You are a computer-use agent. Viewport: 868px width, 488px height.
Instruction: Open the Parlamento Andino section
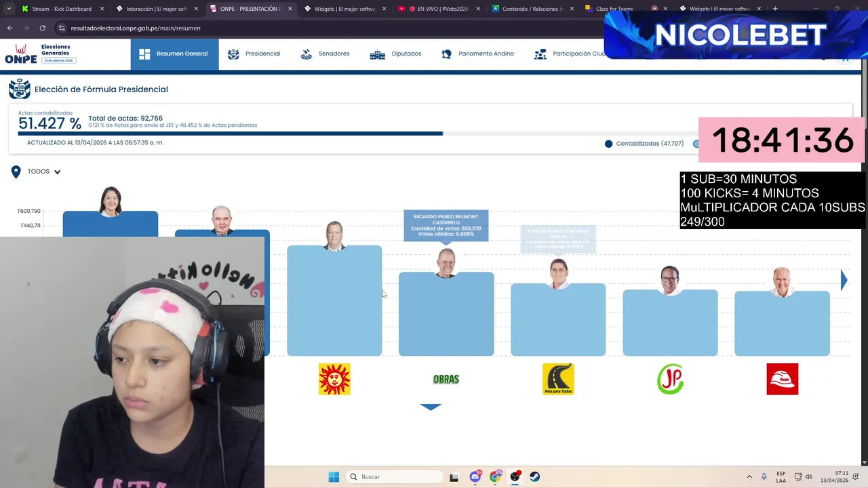[x=478, y=54]
